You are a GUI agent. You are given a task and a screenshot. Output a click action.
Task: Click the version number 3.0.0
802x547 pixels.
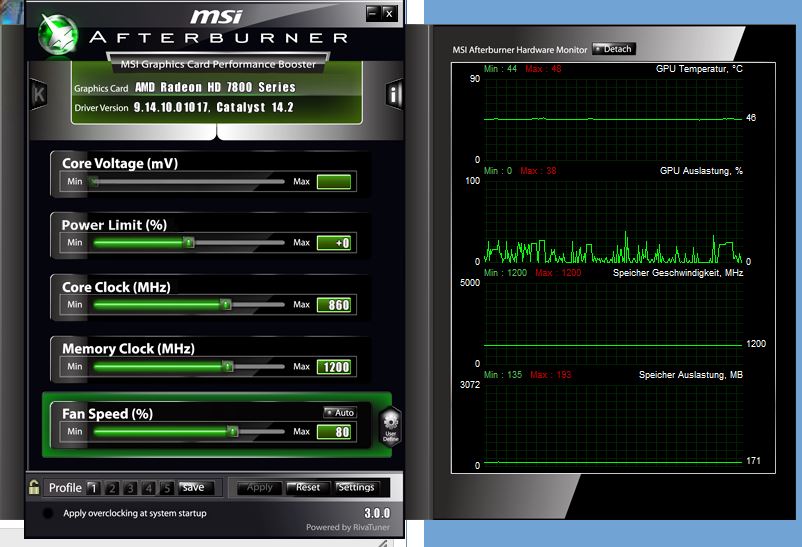(377, 513)
